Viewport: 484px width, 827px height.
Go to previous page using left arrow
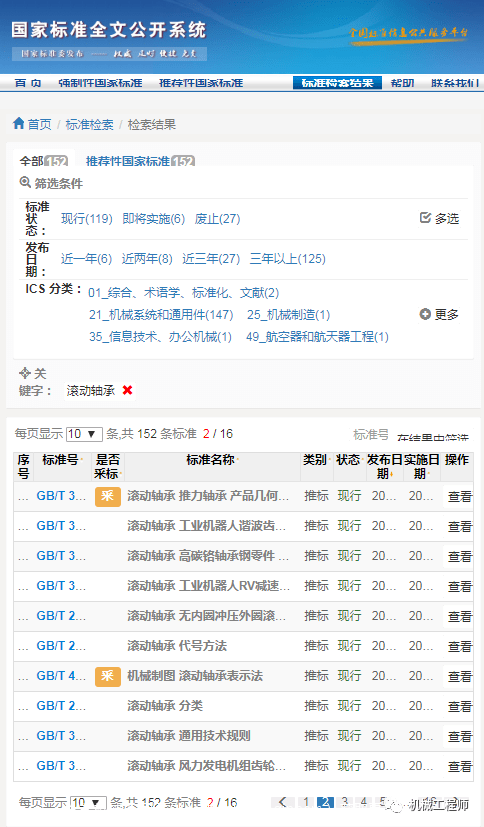[x=283, y=802]
